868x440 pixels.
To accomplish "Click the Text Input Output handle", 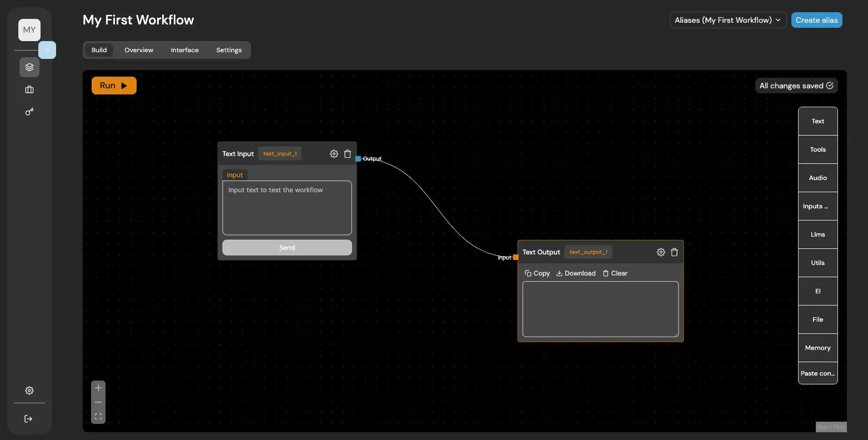I will [358, 159].
